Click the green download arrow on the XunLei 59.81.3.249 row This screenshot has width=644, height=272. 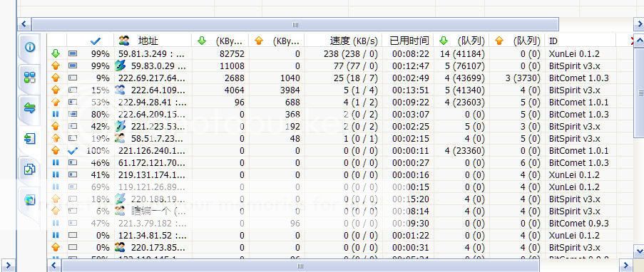point(56,53)
